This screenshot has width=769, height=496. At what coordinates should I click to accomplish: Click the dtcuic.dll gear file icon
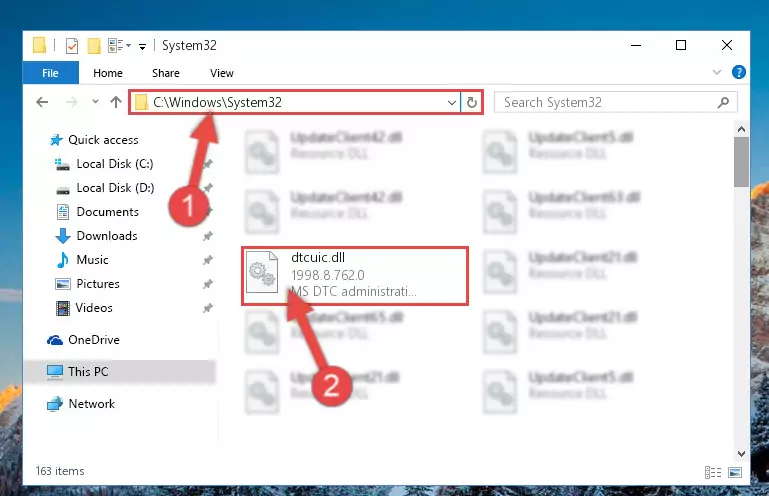tap(261, 272)
